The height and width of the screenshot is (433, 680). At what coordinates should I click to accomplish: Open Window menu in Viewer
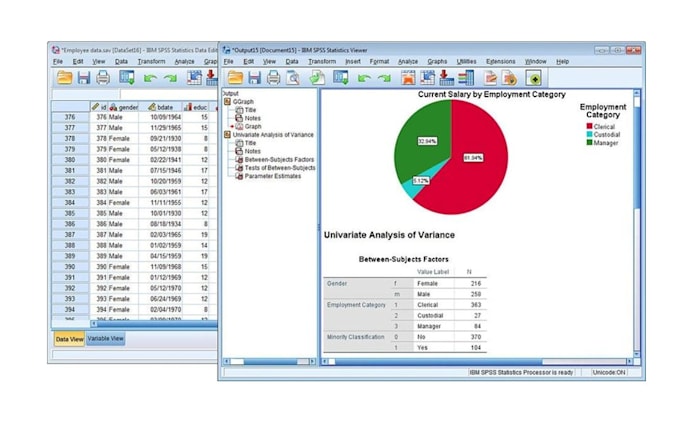(x=536, y=62)
